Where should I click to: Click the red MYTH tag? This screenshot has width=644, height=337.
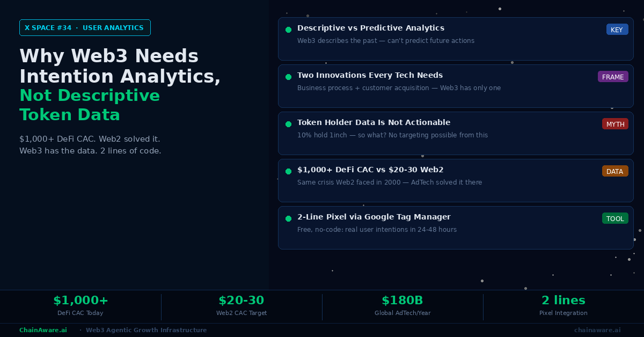[x=615, y=124]
